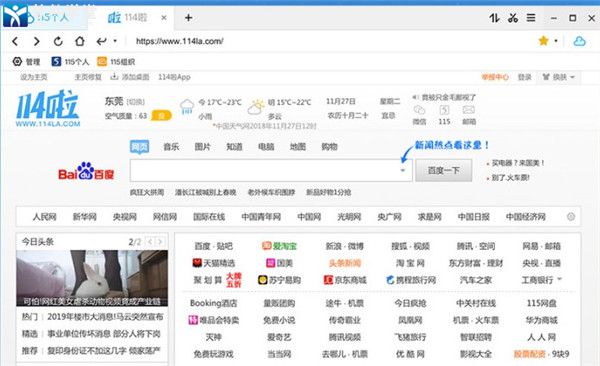
Task: Select the 图片 search tab
Action: click(x=202, y=147)
